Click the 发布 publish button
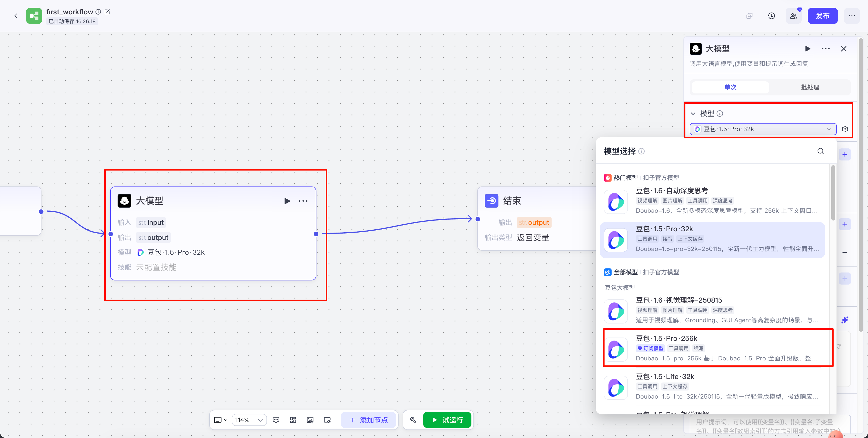The image size is (868, 438). click(x=822, y=16)
